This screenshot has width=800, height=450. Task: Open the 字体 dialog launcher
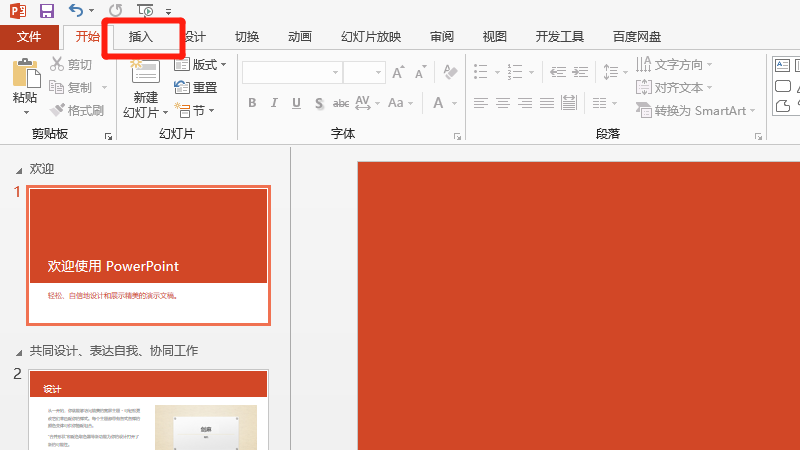457,136
